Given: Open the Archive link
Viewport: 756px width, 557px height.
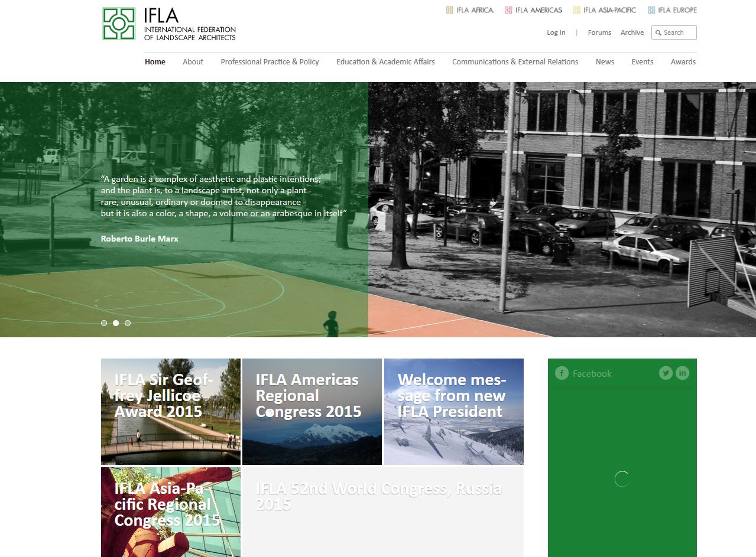Looking at the screenshot, I should point(632,32).
